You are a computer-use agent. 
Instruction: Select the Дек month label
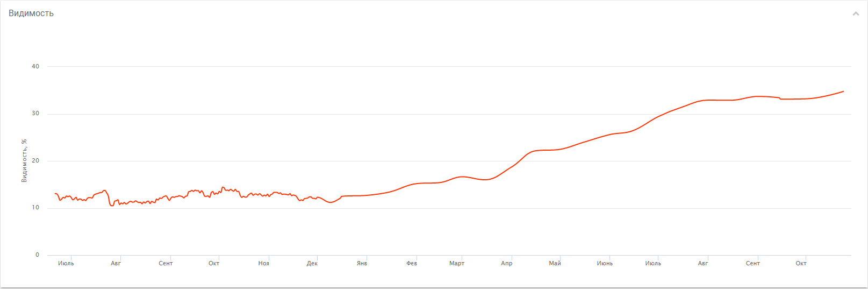pyautogui.click(x=312, y=263)
